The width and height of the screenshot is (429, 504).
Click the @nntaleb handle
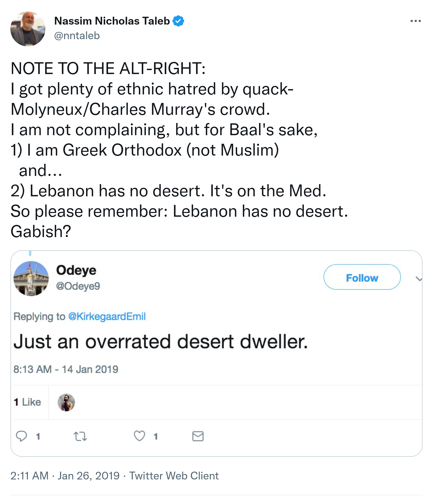[77, 36]
